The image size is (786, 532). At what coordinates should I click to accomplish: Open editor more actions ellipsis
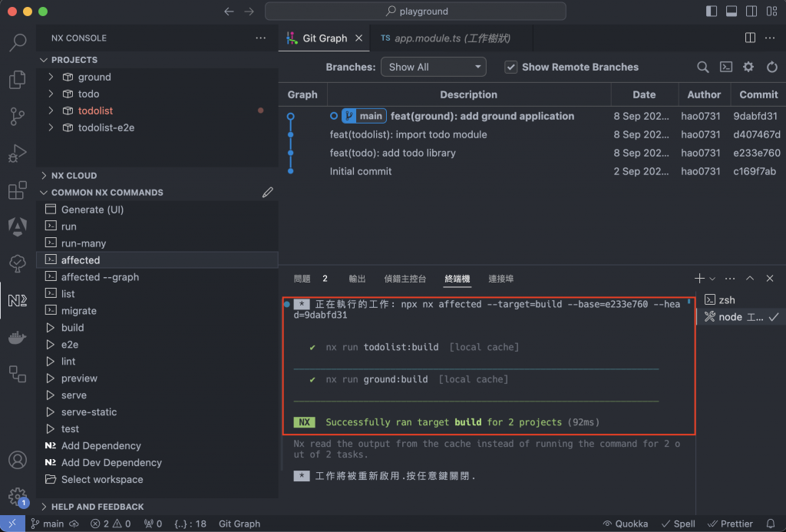(770, 38)
